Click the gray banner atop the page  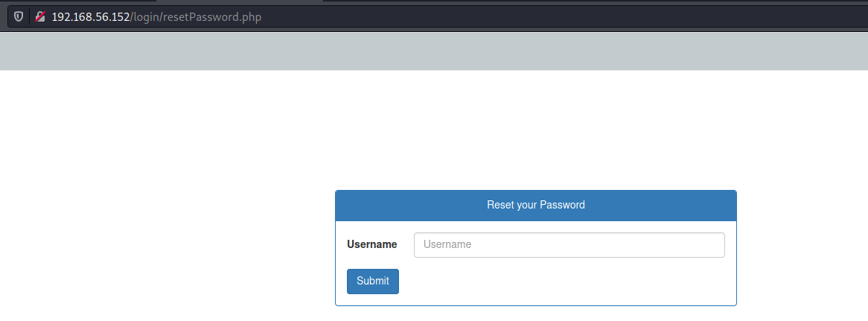(x=434, y=51)
